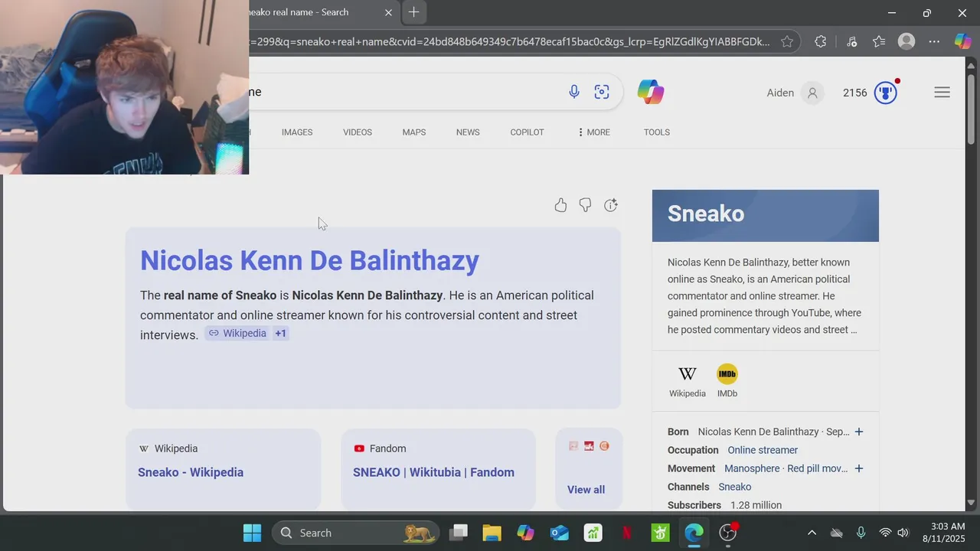Open the green stock chart app on taskbar
This screenshot has height=551, width=980.
click(593, 533)
